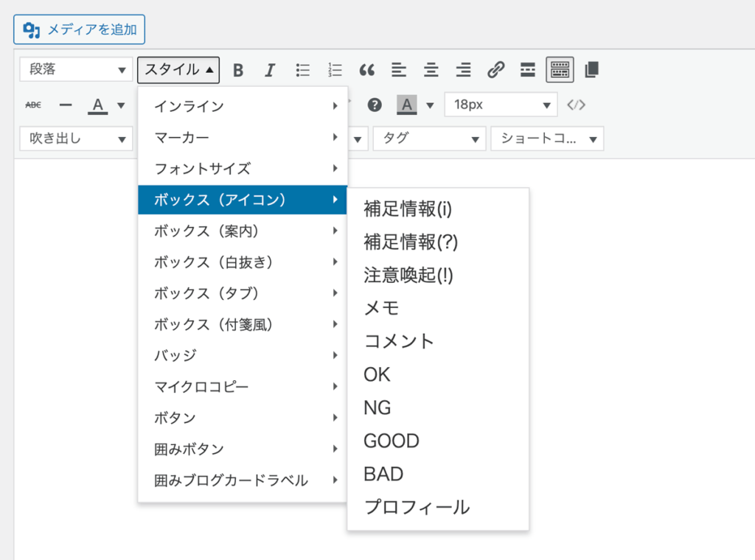Insert the Read More tag
The image size is (755, 560).
(528, 70)
